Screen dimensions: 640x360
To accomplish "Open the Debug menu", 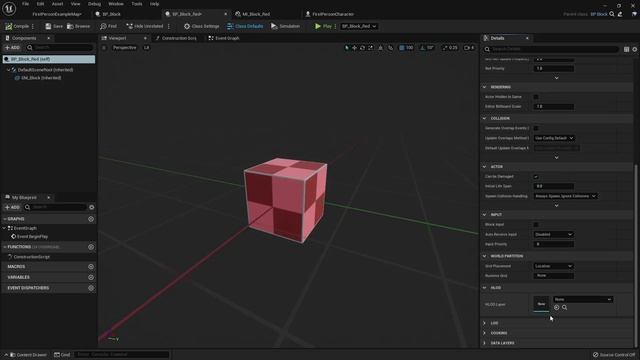I will [94, 4].
